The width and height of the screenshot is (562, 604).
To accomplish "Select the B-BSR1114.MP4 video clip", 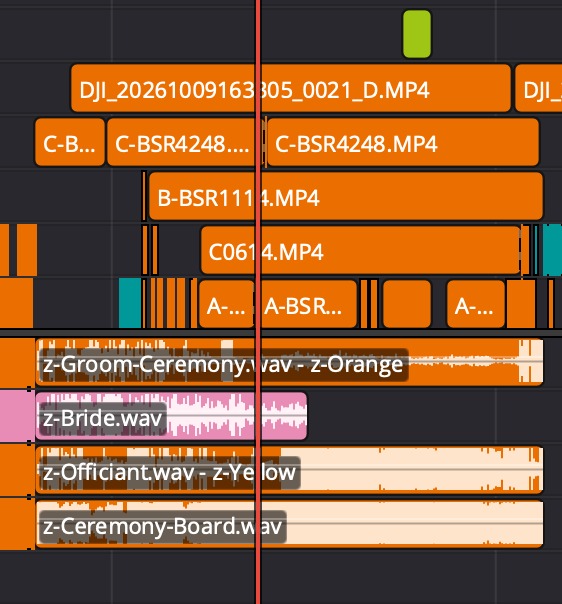I will (x=346, y=196).
